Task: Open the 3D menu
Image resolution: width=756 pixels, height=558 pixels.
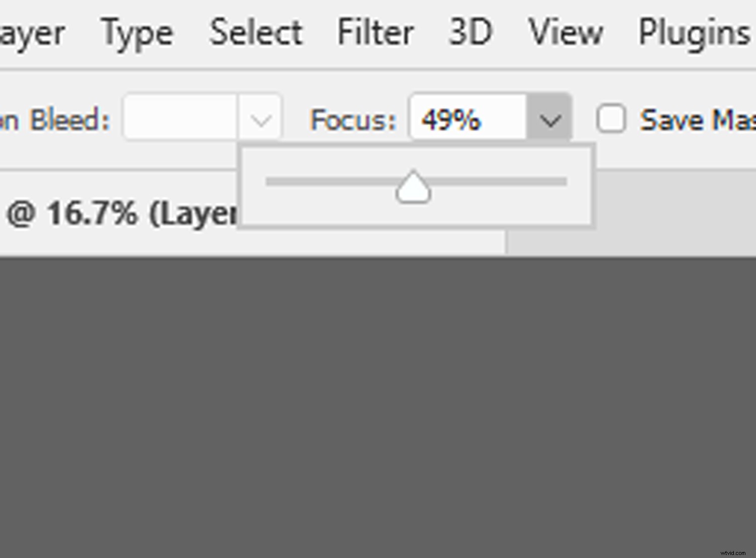Action: pos(470,32)
